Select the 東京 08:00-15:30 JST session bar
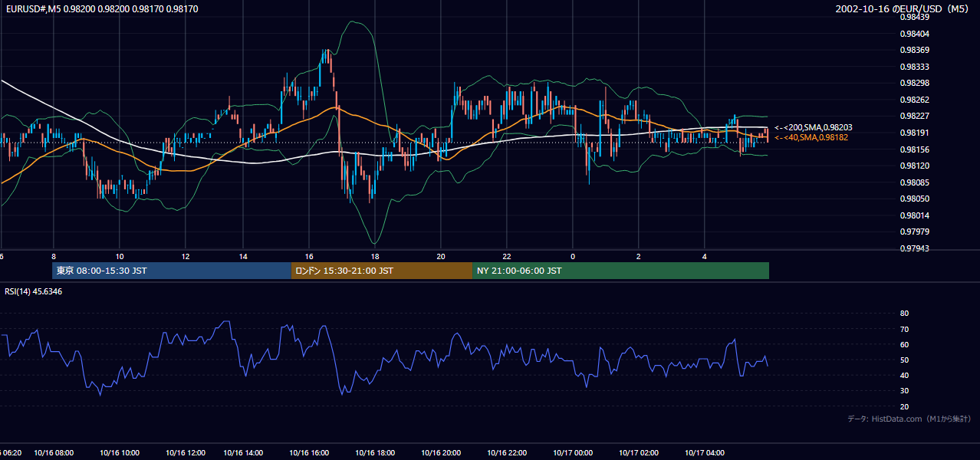The width and height of the screenshot is (980, 460). pyautogui.click(x=172, y=271)
